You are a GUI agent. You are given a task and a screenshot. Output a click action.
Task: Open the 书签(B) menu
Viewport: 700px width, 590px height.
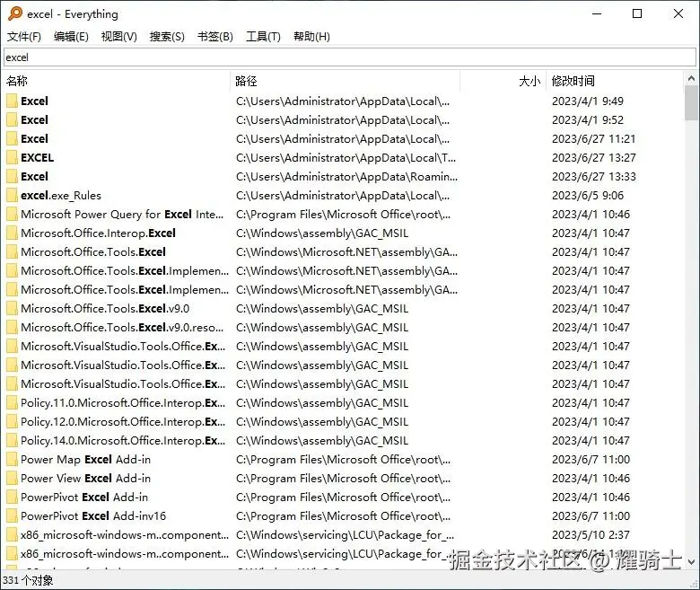pyautogui.click(x=215, y=37)
